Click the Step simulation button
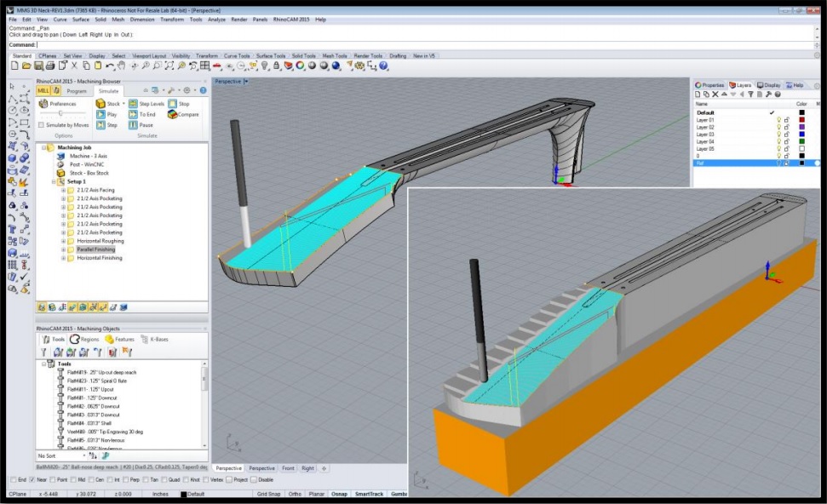The height and width of the screenshot is (504, 827). [x=106, y=125]
